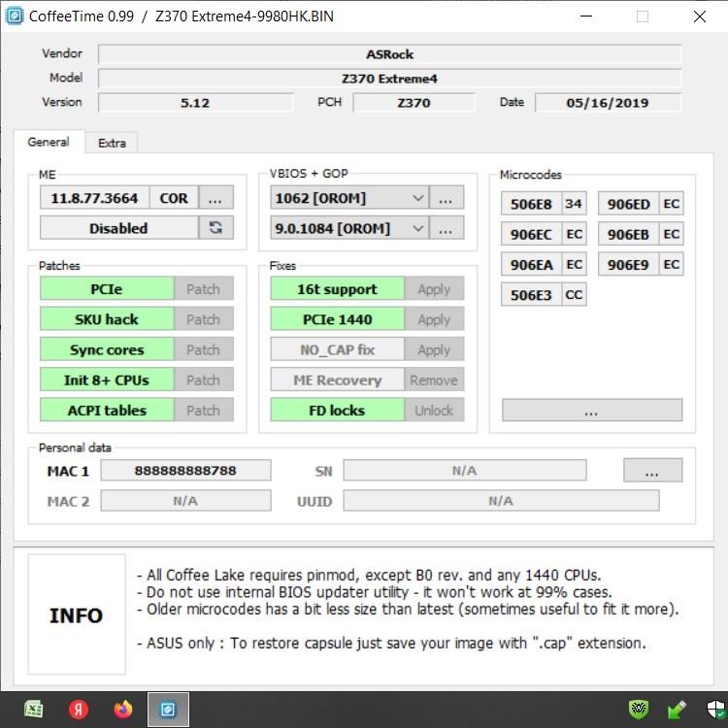Image resolution: width=728 pixels, height=728 pixels.
Task: Click the Personal data ellipsis button
Action: (x=652, y=471)
